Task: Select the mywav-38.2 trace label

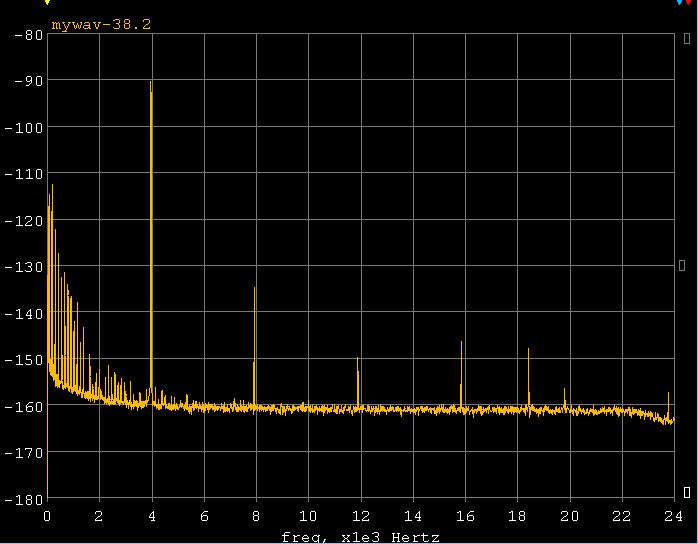Action: (101, 24)
